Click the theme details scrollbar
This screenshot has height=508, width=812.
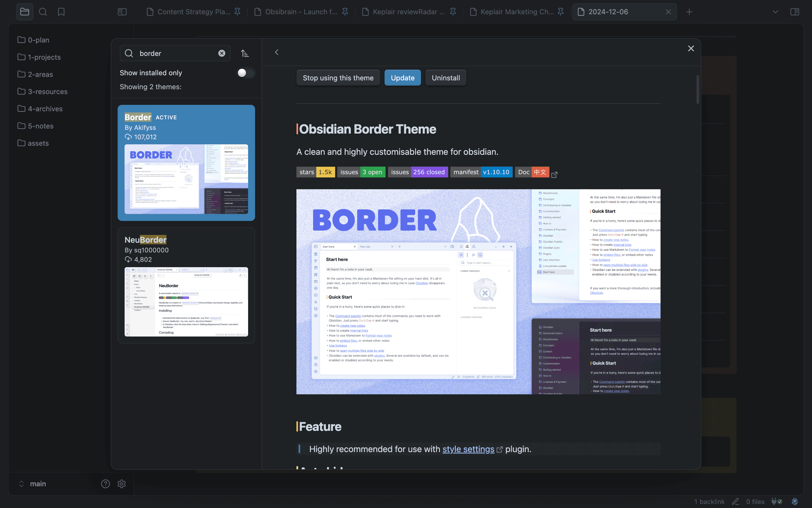coord(697,89)
